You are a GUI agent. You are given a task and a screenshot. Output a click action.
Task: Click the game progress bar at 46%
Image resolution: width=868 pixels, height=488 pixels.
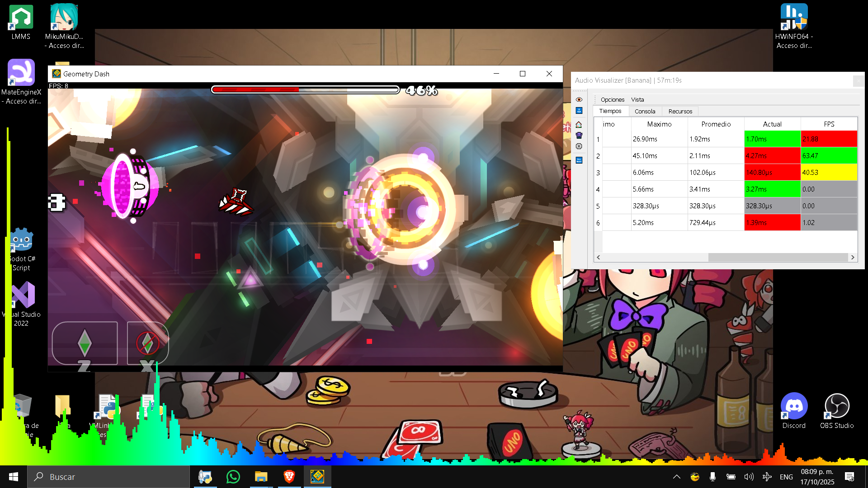pos(305,90)
